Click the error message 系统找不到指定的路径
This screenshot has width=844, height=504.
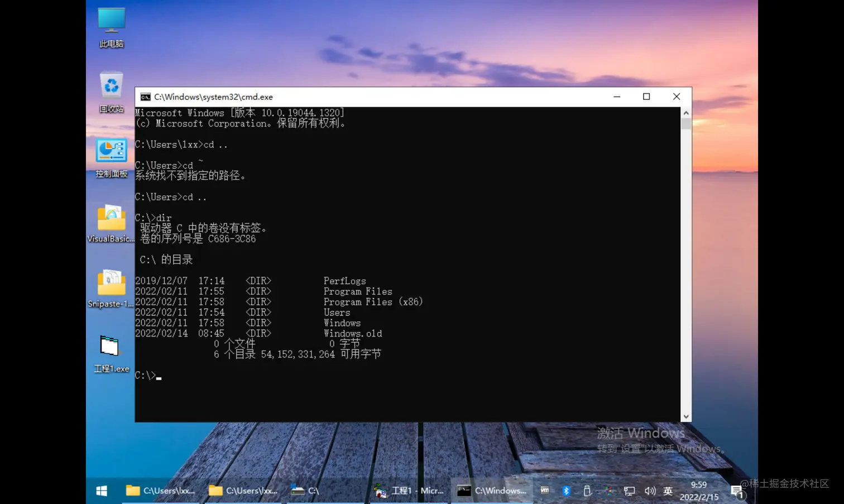190,176
